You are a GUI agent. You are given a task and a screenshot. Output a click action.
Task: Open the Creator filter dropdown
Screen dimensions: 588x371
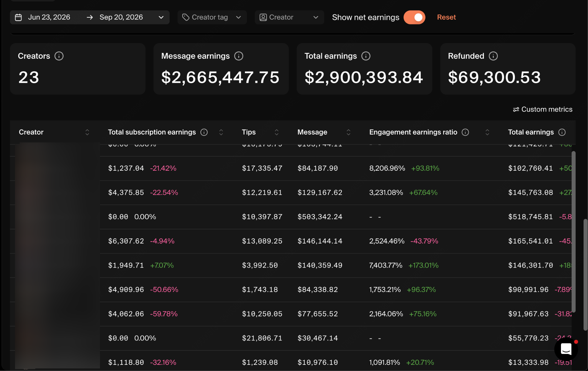pyautogui.click(x=289, y=17)
